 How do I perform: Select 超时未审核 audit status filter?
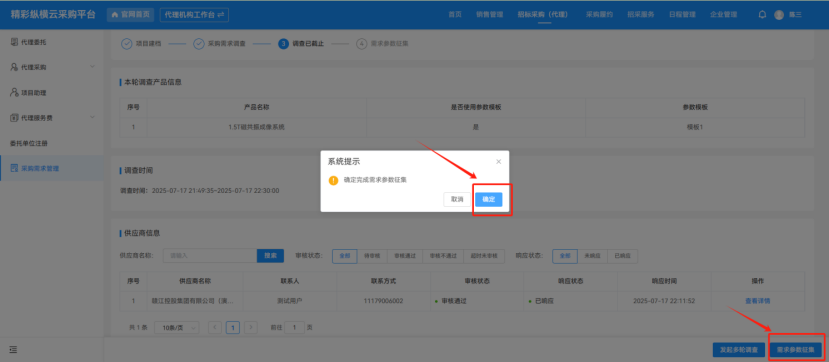[x=484, y=256]
